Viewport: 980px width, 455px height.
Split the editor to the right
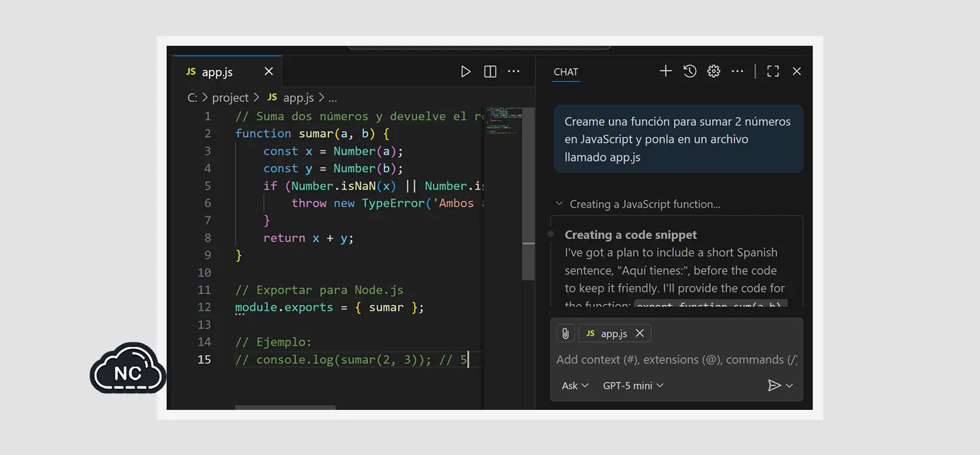490,71
